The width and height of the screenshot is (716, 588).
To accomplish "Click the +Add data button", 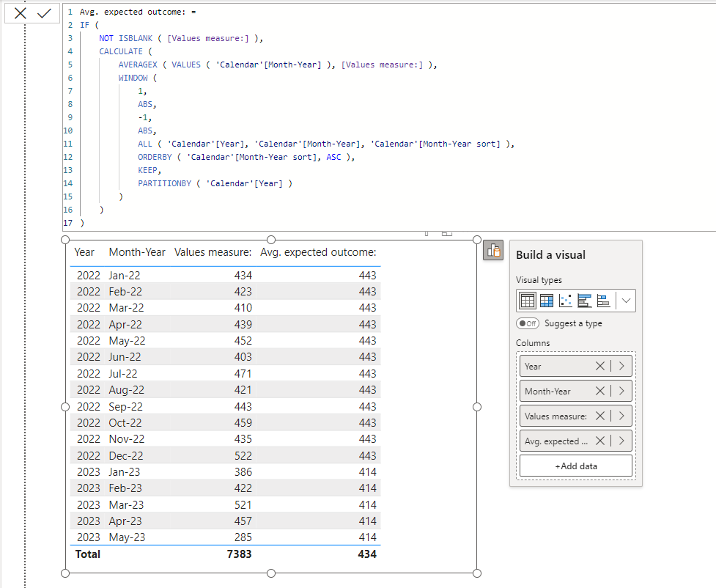I will pos(576,466).
